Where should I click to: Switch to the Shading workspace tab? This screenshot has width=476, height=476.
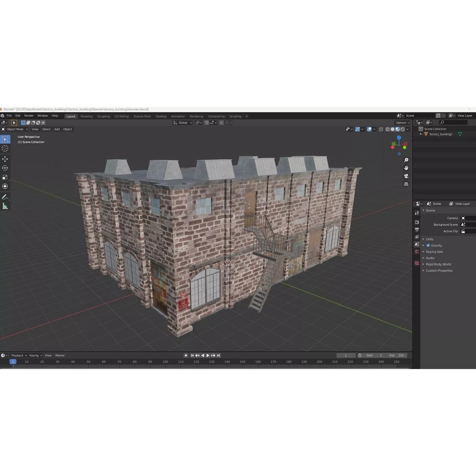pos(161,116)
